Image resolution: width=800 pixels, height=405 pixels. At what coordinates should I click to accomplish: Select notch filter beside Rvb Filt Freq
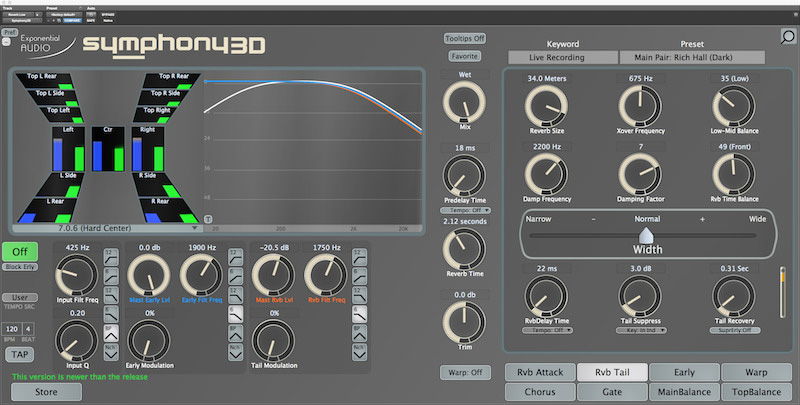pos(359,352)
